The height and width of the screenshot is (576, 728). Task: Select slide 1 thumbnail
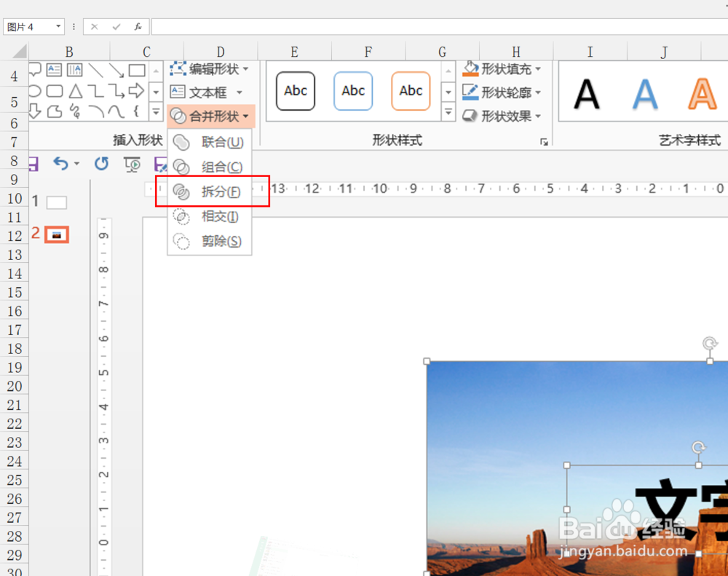click(x=56, y=202)
